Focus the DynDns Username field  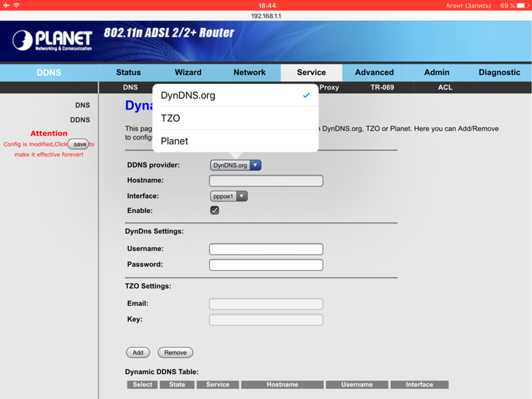point(266,249)
